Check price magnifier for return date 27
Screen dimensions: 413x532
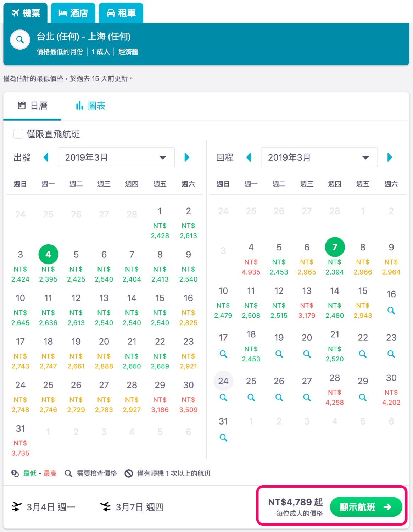point(307,398)
